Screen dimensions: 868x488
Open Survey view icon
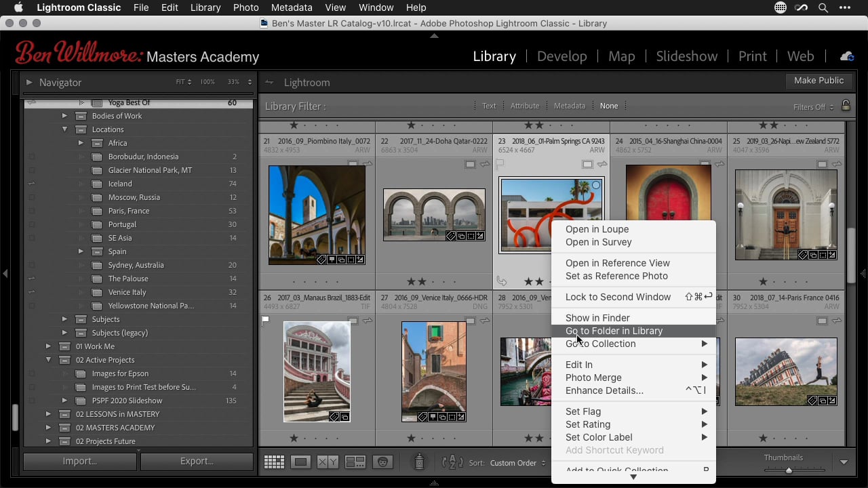tap(355, 462)
